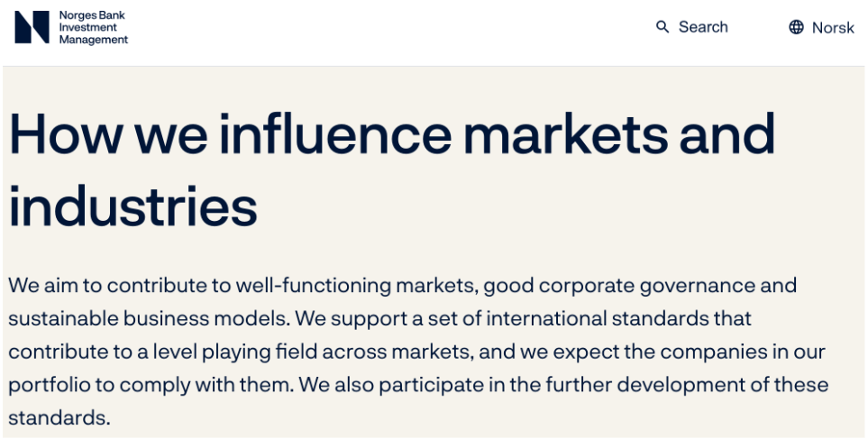Viewport: 868px width, 439px height.
Task: Click the final word 'standards.' in the paragraph
Action: pyautogui.click(x=59, y=418)
